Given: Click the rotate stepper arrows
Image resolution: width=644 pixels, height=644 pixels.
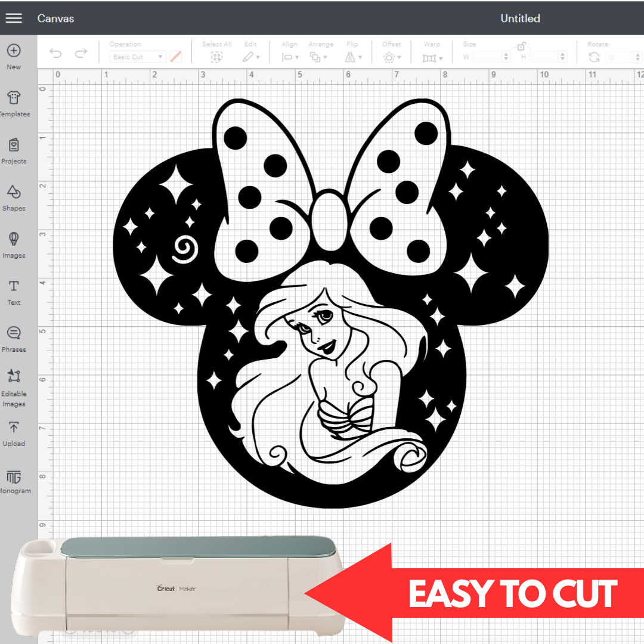Looking at the screenshot, I should [x=638, y=57].
